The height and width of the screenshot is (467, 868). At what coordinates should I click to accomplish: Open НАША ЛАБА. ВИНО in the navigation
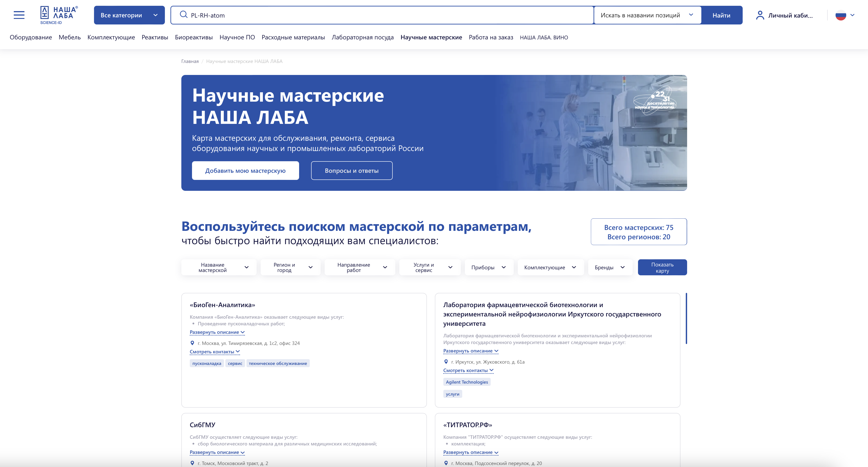point(544,37)
